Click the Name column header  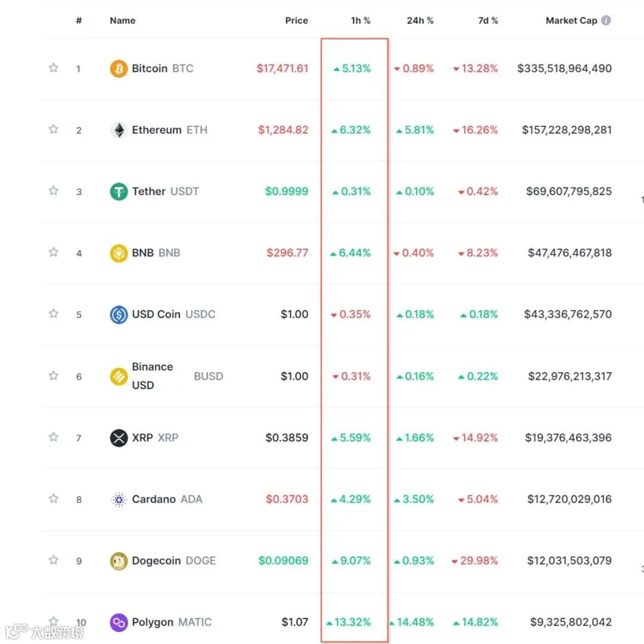point(122,20)
